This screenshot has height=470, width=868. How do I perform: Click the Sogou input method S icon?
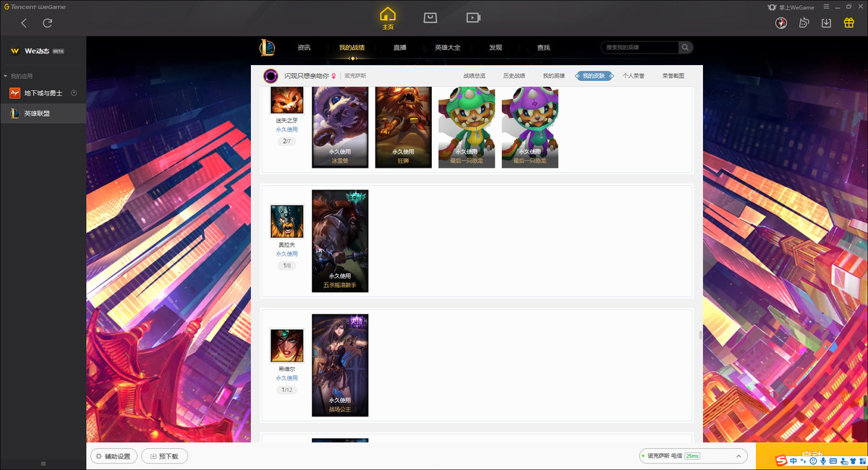coord(781,461)
